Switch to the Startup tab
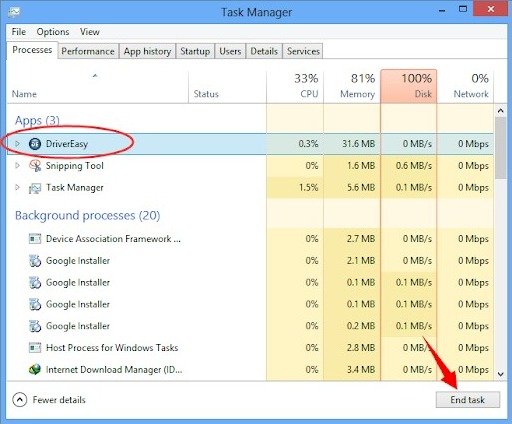512x424 pixels. 195,51
